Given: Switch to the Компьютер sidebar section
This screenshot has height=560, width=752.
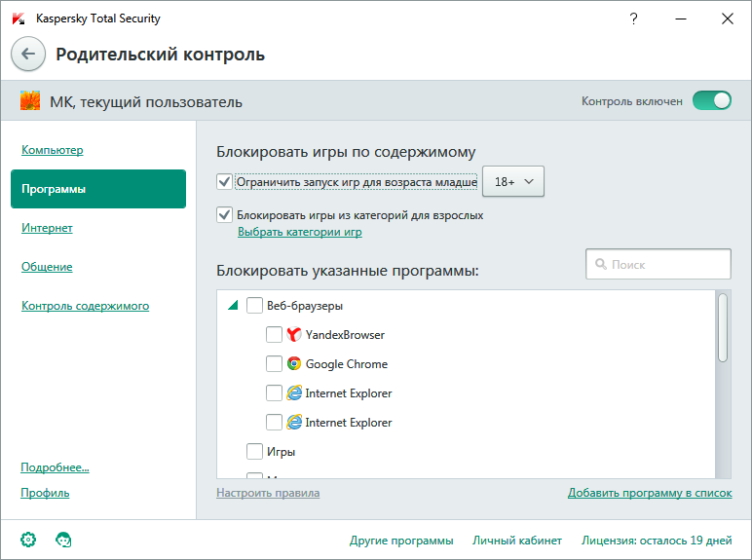Looking at the screenshot, I should 52,150.
